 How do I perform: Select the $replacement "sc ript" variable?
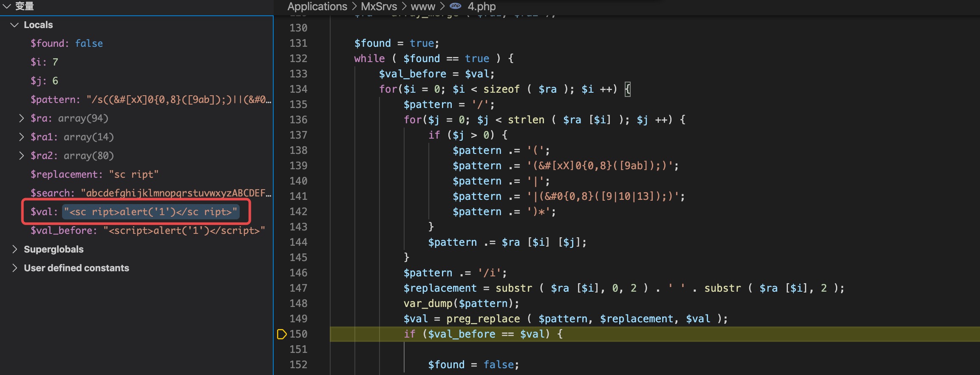tap(94, 174)
